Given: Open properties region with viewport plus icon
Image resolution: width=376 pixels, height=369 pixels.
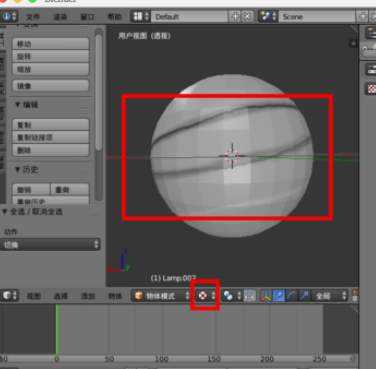Looking at the screenshot, I should (353, 43).
